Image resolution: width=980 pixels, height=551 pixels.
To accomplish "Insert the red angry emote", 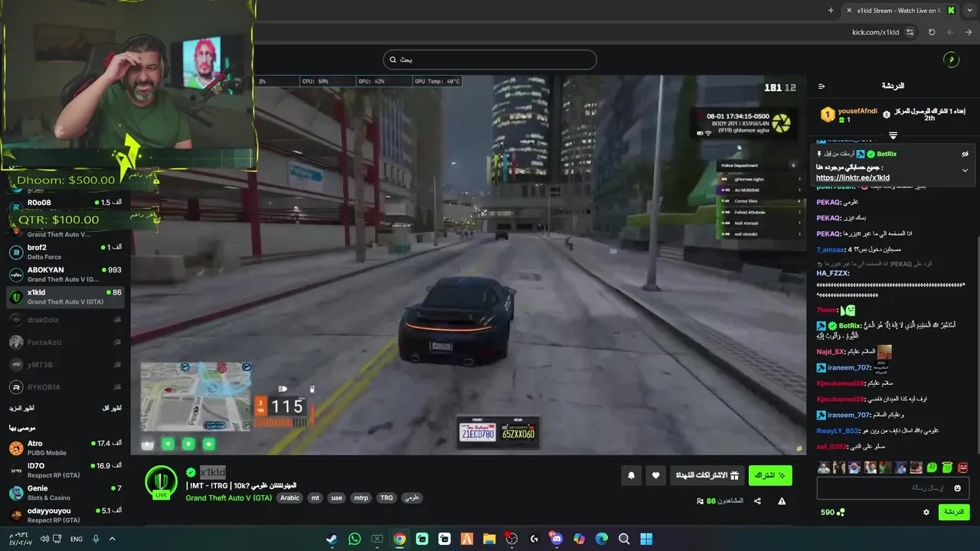I will click(962, 468).
